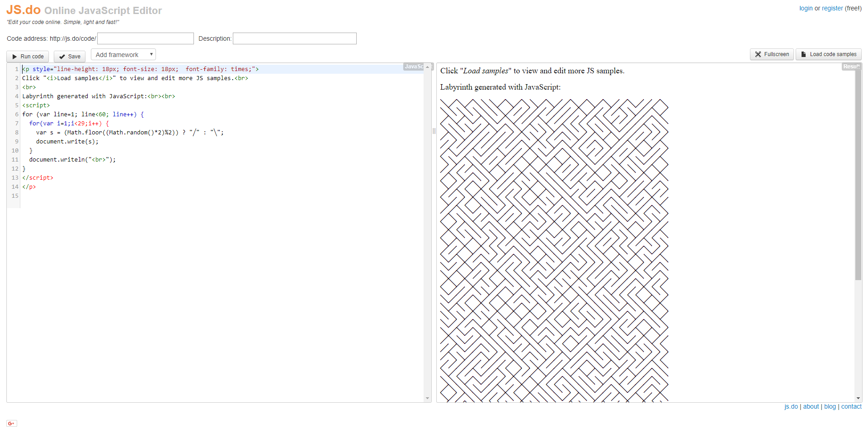Click the code editor scroll down arrow
The height and width of the screenshot is (429, 868).
coord(427,398)
